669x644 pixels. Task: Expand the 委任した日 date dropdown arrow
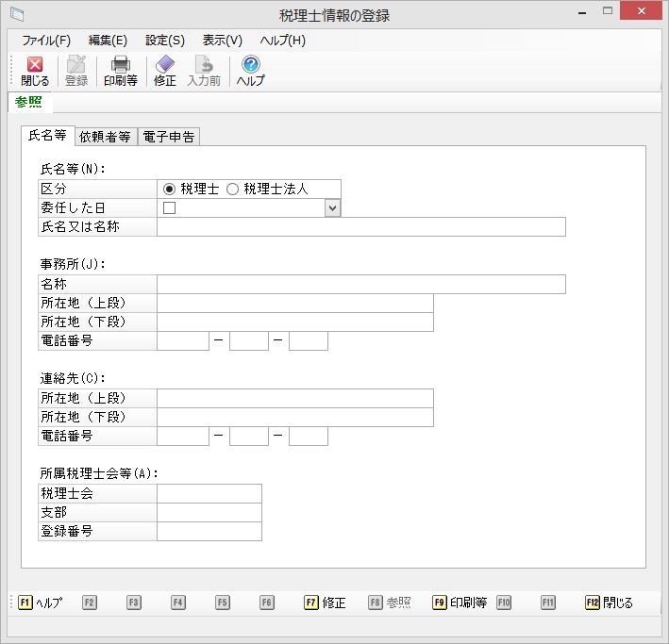(x=331, y=207)
